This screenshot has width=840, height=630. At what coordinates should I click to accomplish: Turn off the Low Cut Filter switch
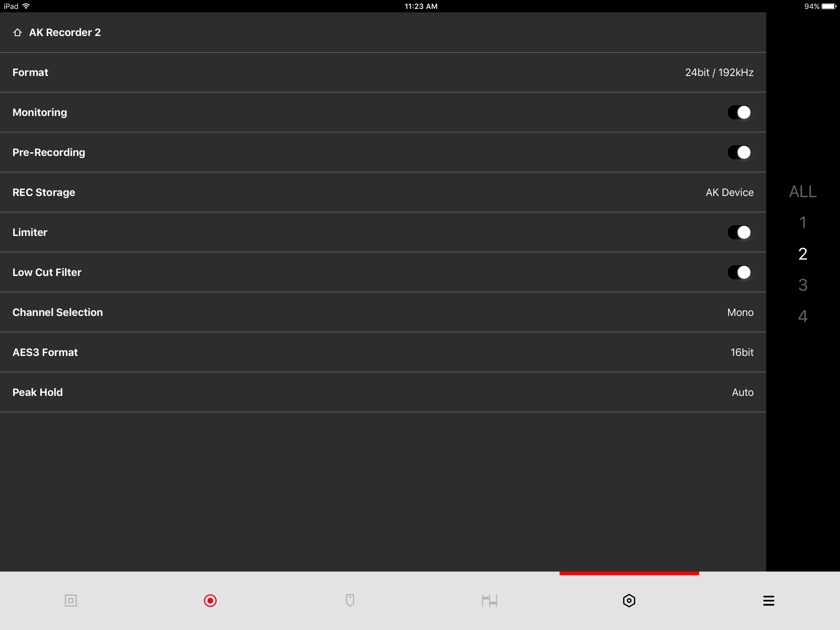739,273
